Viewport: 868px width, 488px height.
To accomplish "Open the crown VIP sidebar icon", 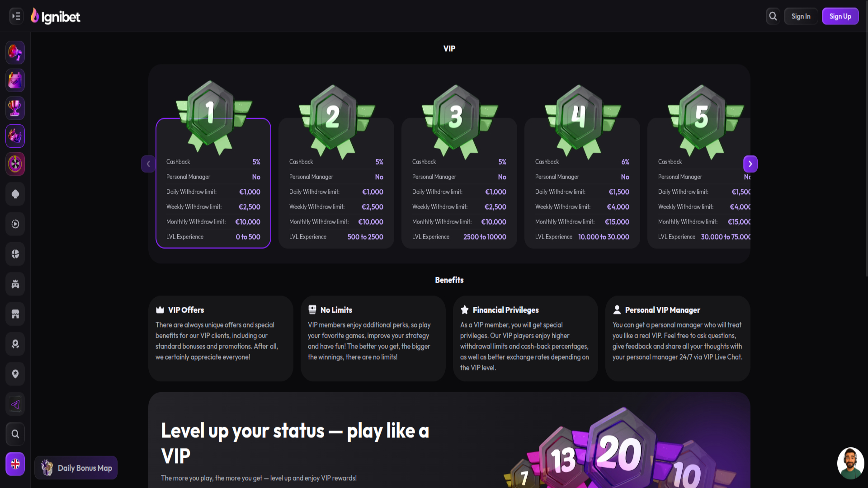I will 15,136.
